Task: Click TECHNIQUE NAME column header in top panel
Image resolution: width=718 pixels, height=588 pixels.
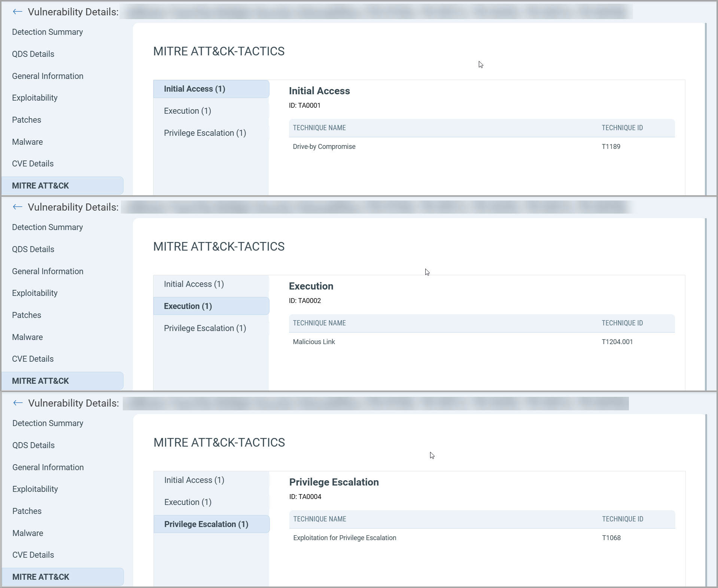Action: click(319, 128)
